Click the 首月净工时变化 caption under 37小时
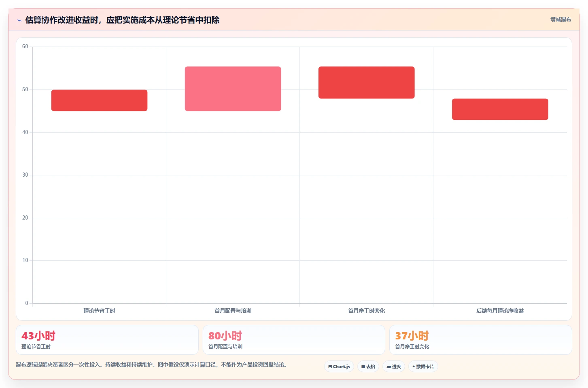588x388 pixels. pyautogui.click(x=412, y=347)
